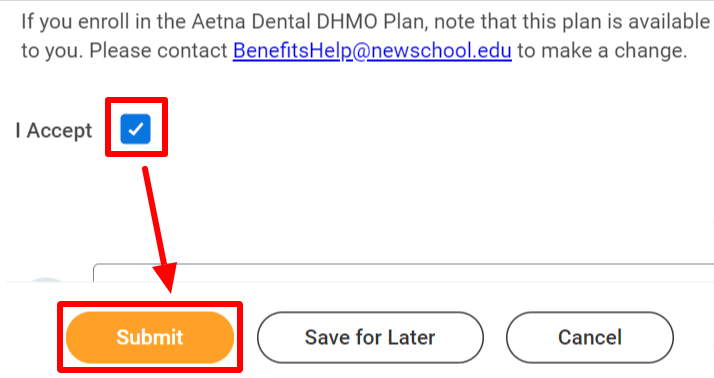Focus the empty input field above Submit
Viewport: 714px width, 378px height.
click(403, 273)
